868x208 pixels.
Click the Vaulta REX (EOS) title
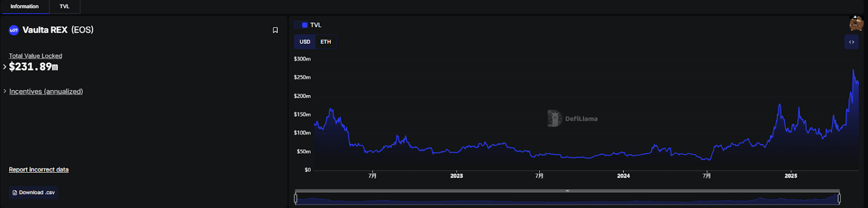coord(58,30)
